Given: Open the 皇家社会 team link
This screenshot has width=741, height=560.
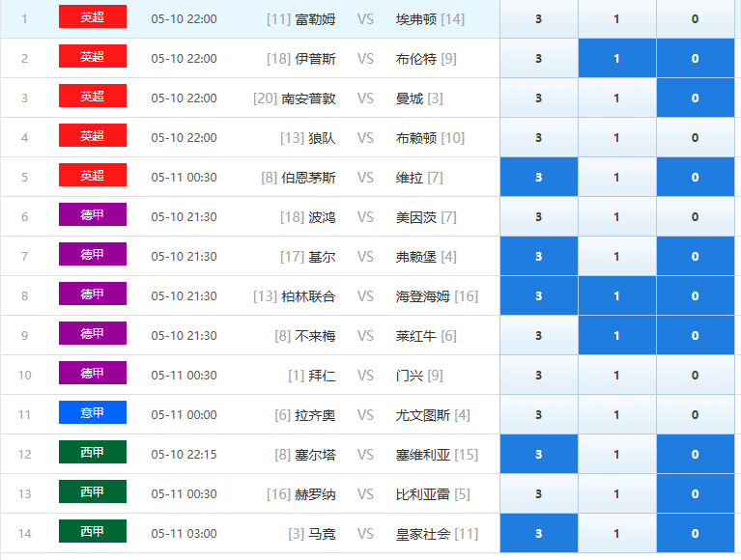Looking at the screenshot, I should click(422, 534).
